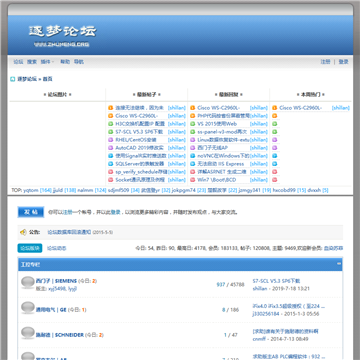Click shilian author beside AutoCAD 2019 post
This screenshot has width=360, height=360.
(177, 148)
